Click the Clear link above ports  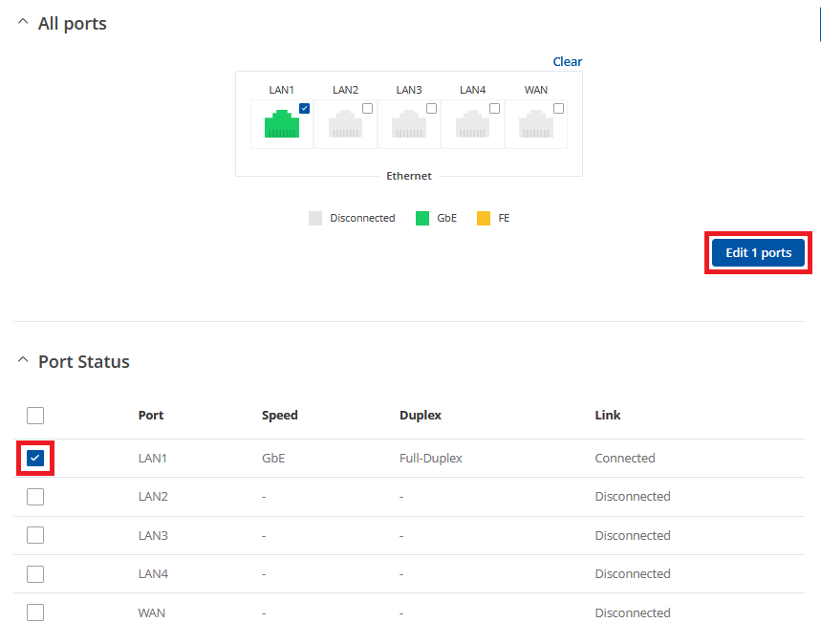coord(567,61)
